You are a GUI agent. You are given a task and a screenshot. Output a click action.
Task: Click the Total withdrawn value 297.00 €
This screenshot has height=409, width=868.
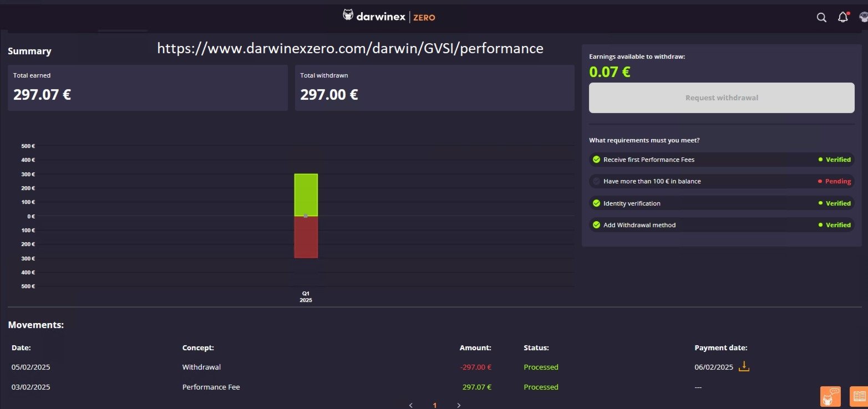[329, 95]
